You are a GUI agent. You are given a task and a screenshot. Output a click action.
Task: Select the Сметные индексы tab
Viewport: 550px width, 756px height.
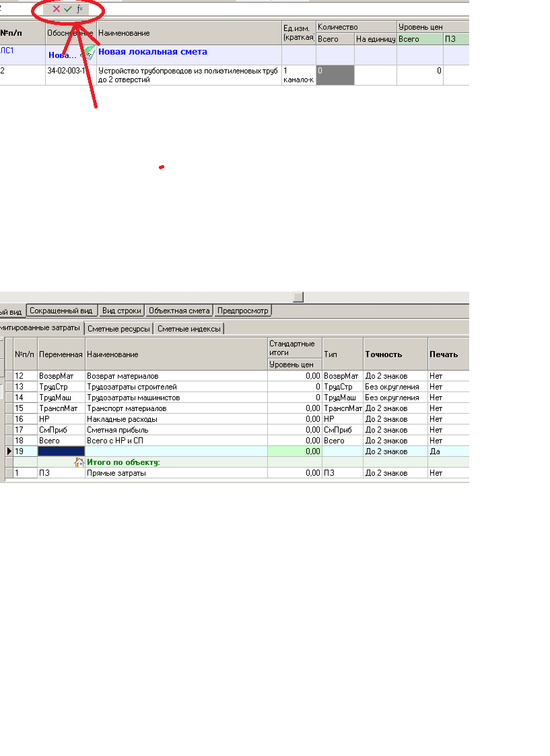click(x=189, y=329)
